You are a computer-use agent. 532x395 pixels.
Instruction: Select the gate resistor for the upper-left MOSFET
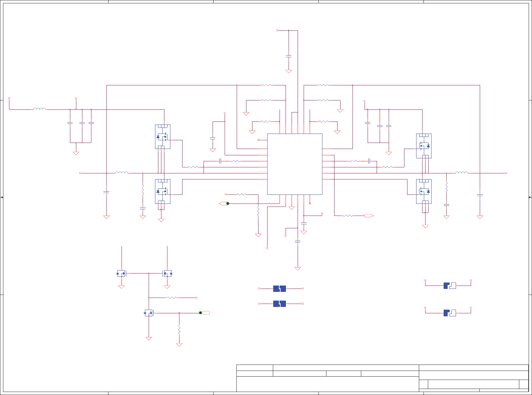click(193, 167)
